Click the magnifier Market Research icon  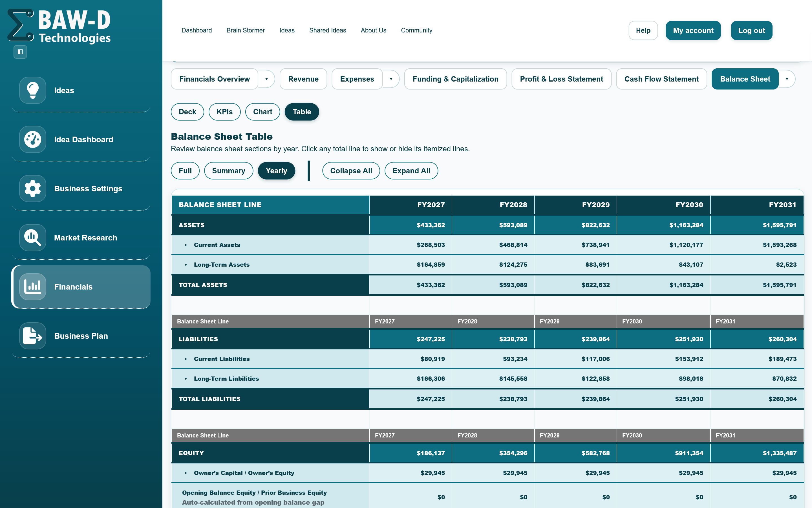pyautogui.click(x=32, y=238)
